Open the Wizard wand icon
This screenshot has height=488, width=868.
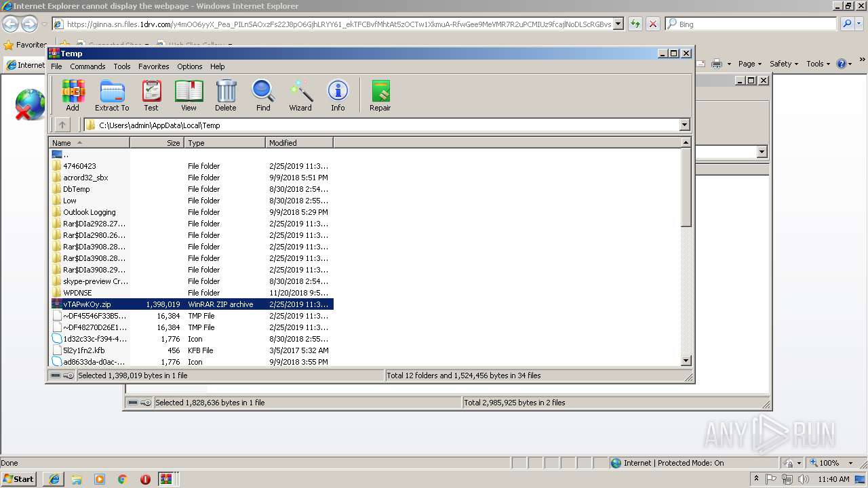tap(300, 96)
